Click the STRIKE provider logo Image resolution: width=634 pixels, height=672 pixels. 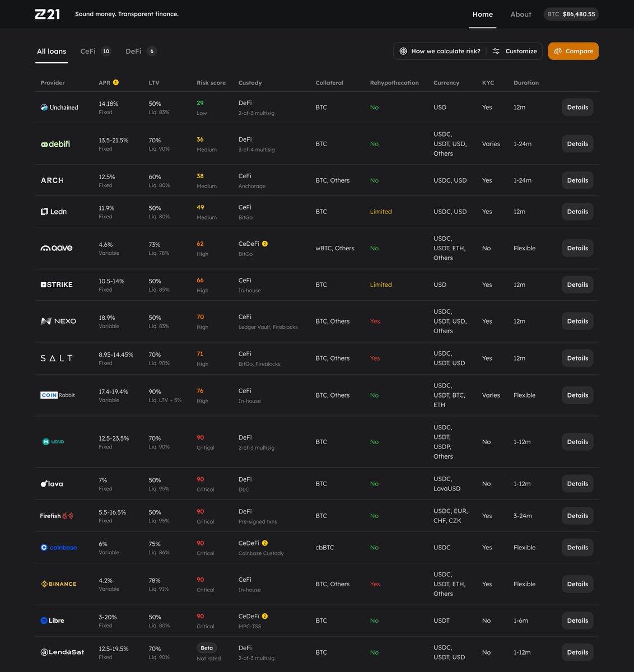point(57,284)
